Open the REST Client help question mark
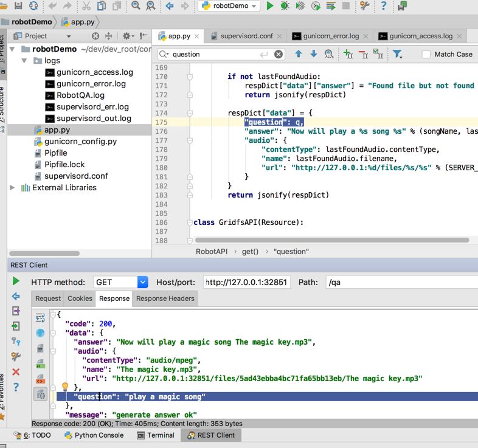478x448 pixels. click(16, 387)
